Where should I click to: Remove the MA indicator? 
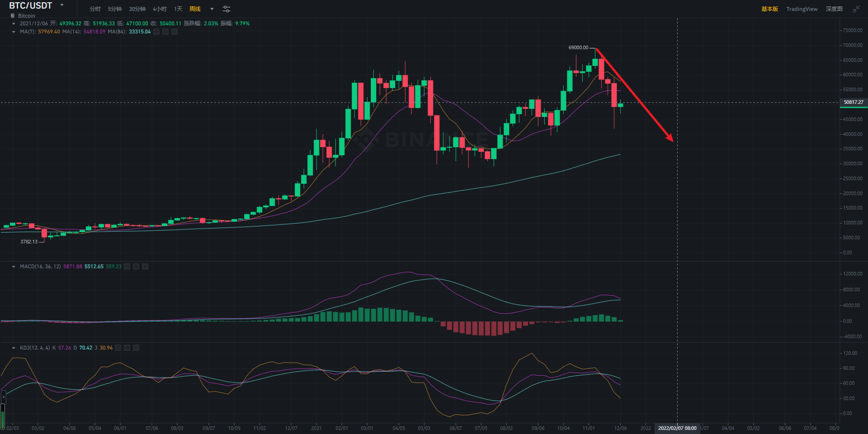tap(175, 32)
